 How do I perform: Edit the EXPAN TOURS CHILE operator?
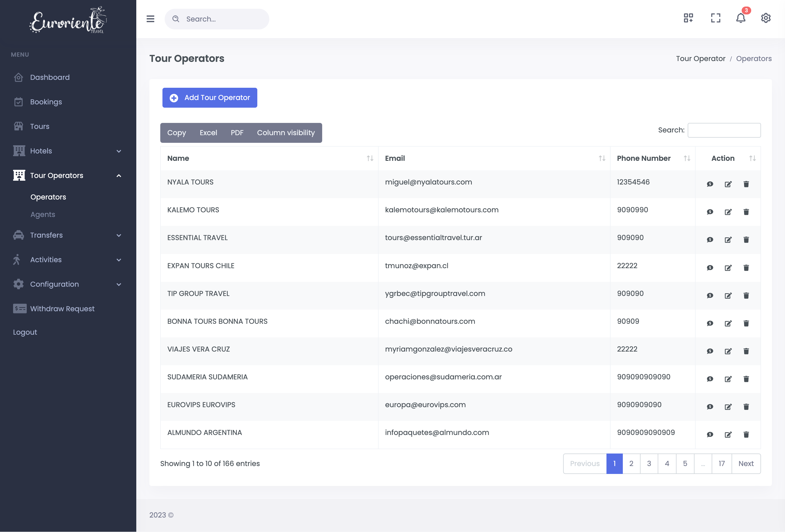[728, 268]
